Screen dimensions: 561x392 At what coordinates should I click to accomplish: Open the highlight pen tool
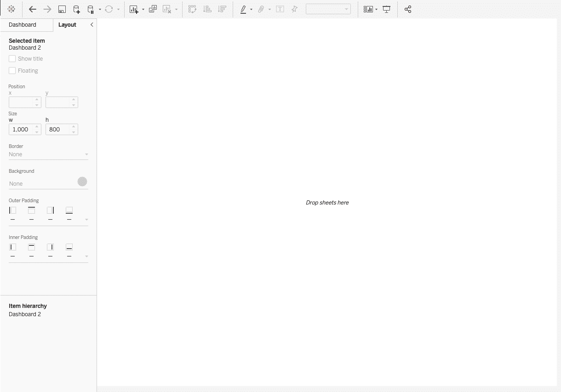coord(243,9)
